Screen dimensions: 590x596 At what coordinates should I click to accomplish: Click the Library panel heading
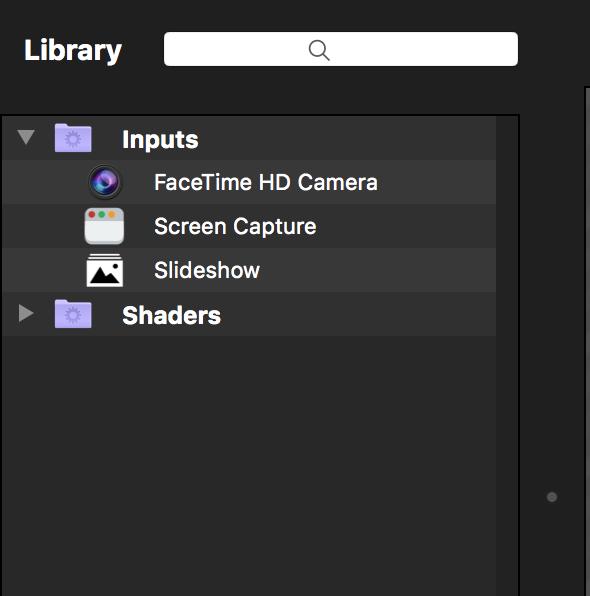73,50
